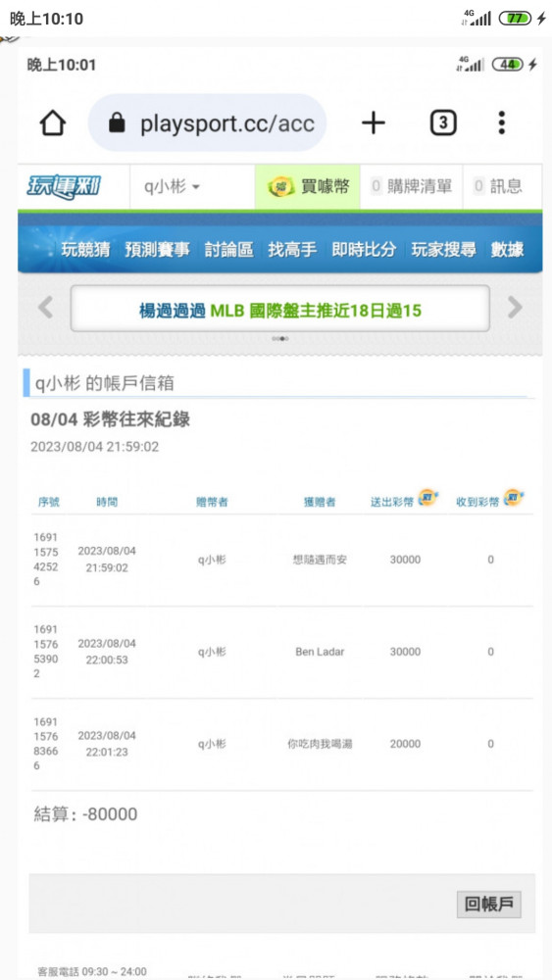552x980 pixels.
Task: Click the banner previous arrow
Action: pos(46,308)
